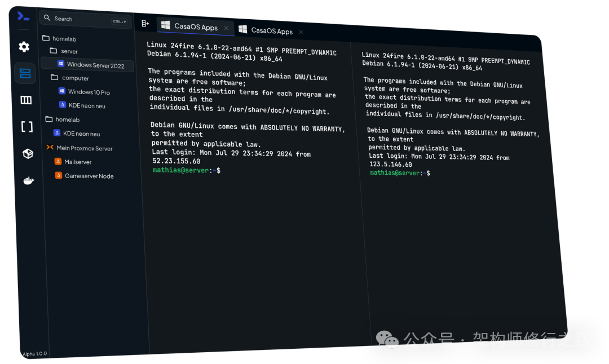Screen dimensions: 609x364
Task: Click the columns icon in the sidebar
Action: tap(26, 100)
